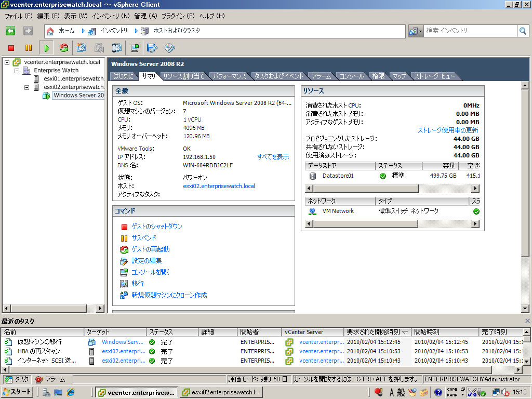Click サスペンド command link
This screenshot has height=399, width=532.
[x=144, y=238]
